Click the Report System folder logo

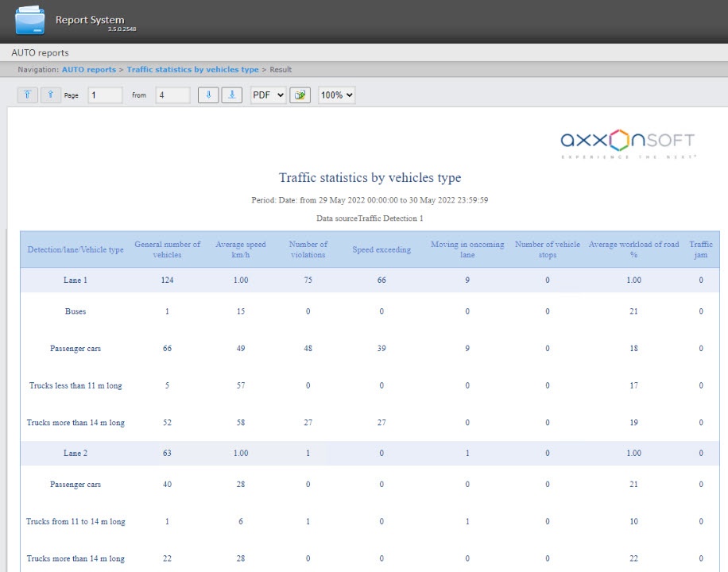(x=30, y=21)
